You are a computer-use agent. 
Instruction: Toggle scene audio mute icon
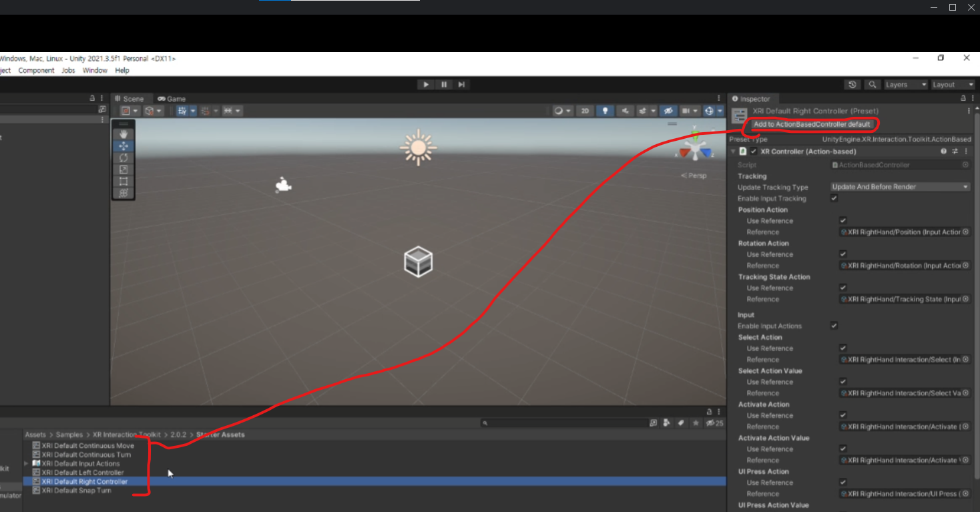[624, 111]
